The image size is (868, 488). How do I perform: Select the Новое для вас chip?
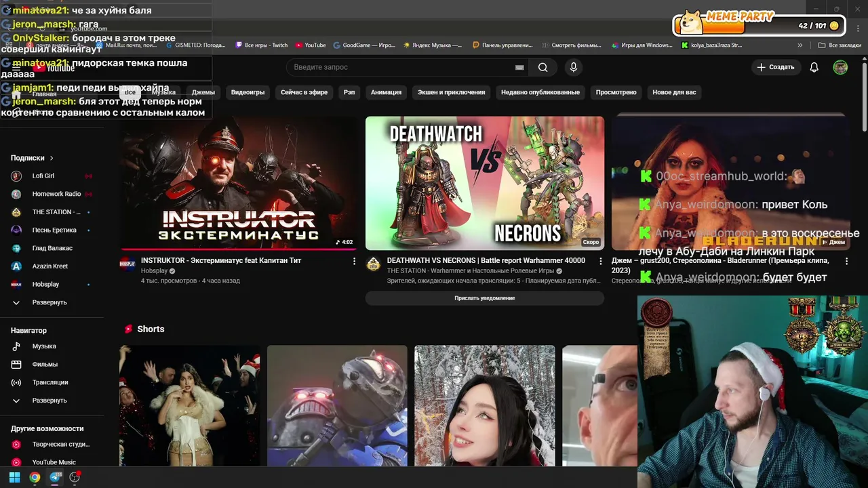674,92
